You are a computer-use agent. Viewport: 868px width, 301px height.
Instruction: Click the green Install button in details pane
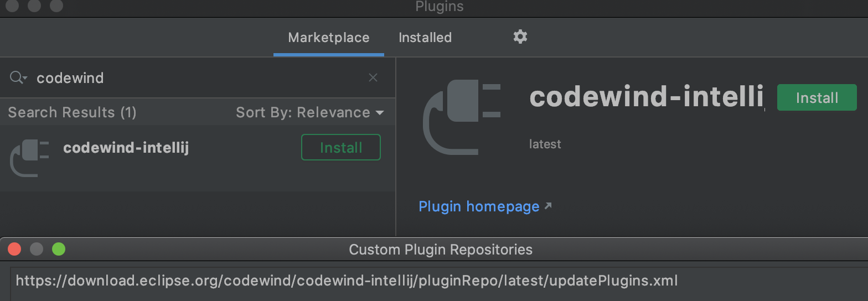817,97
